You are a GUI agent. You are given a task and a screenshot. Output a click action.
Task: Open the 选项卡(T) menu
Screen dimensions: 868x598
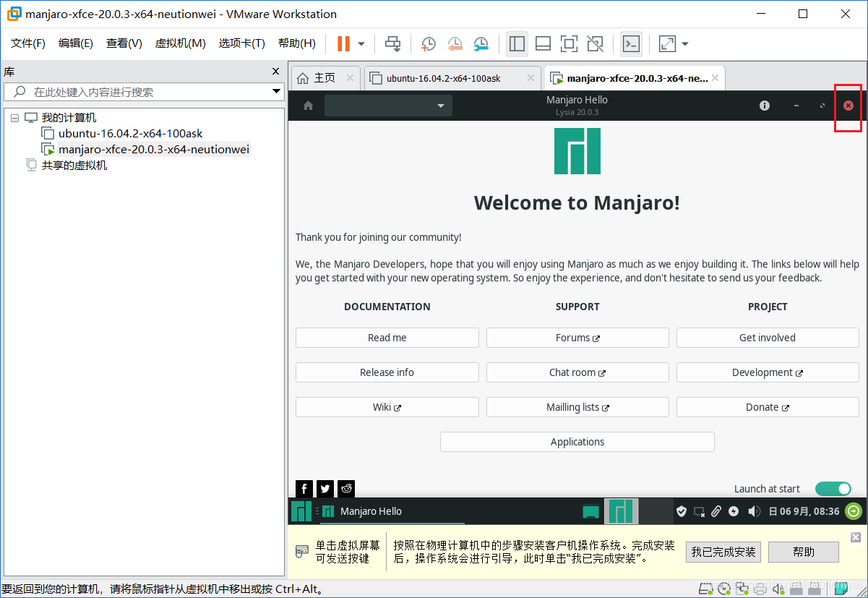click(242, 43)
